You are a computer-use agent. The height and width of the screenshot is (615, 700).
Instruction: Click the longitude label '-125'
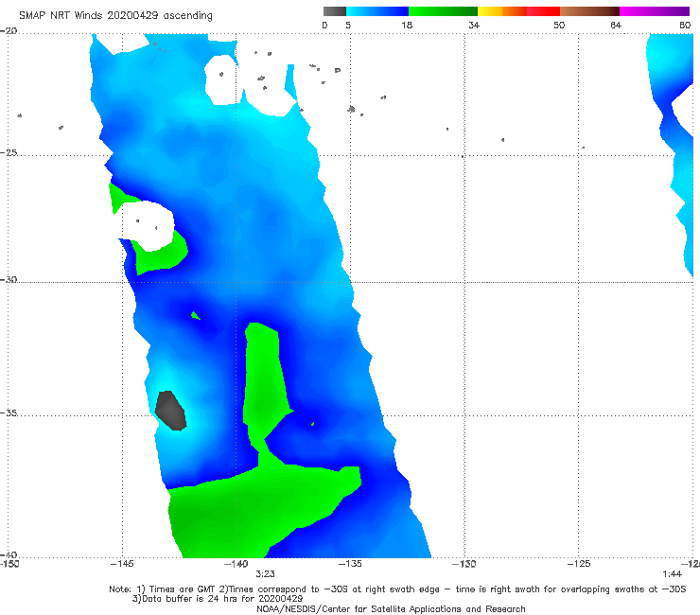pos(579,564)
